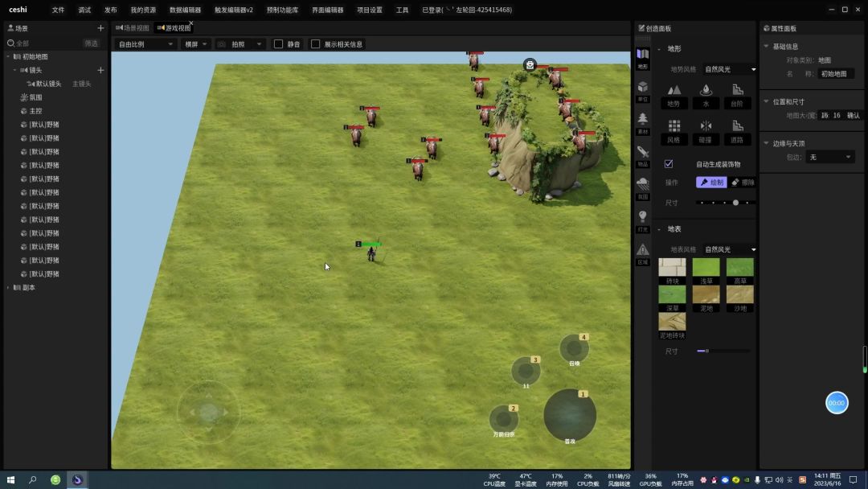Enable the 静音 mute checkbox

coord(278,43)
